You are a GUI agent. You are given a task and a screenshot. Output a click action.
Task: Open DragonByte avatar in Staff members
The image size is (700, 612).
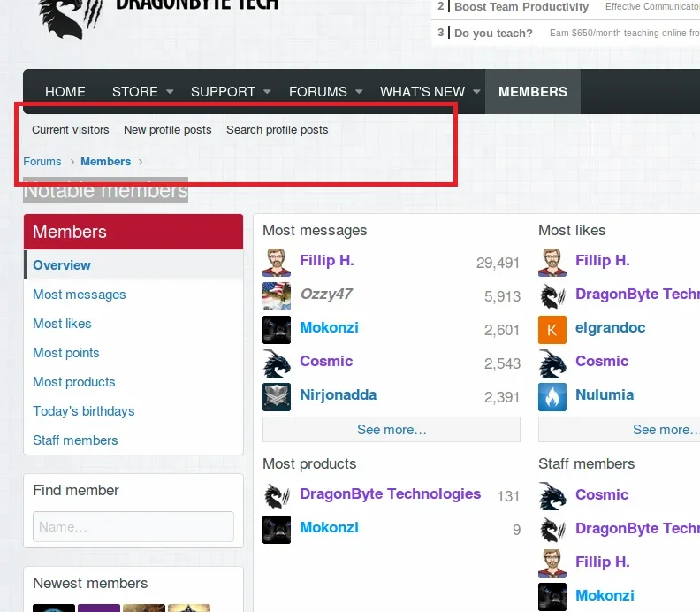(552, 530)
